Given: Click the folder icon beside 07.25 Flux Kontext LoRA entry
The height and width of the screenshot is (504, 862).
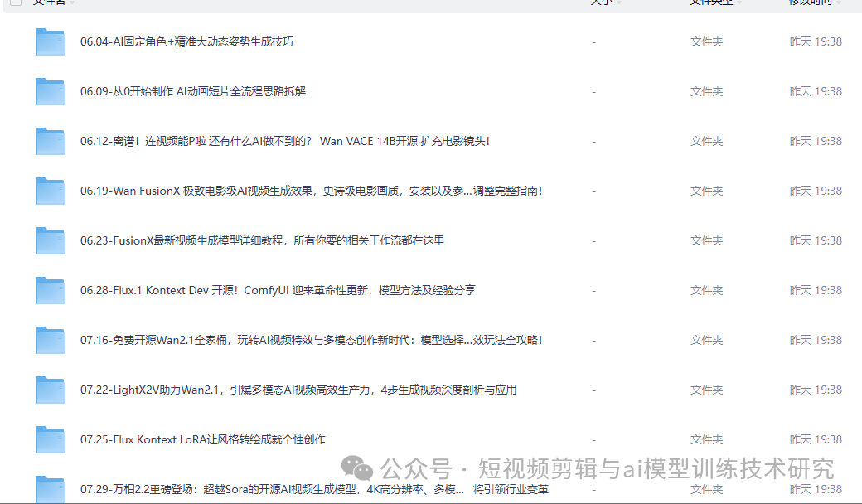Looking at the screenshot, I should pyautogui.click(x=51, y=439).
